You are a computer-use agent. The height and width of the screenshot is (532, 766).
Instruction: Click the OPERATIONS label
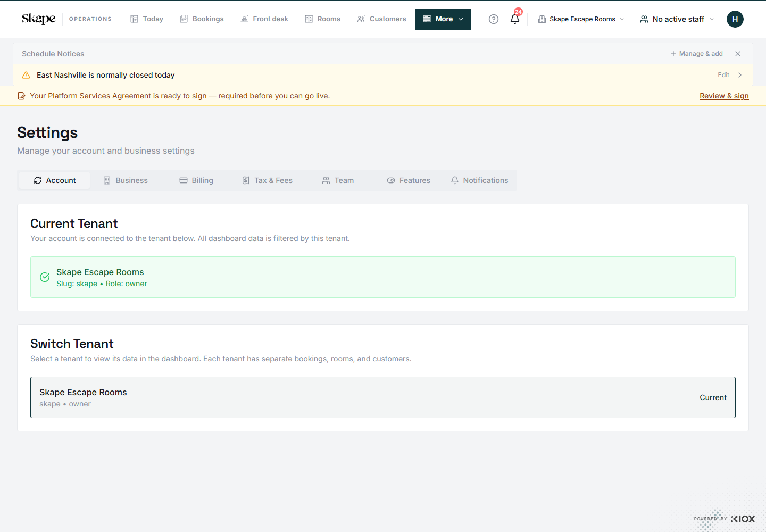point(90,19)
